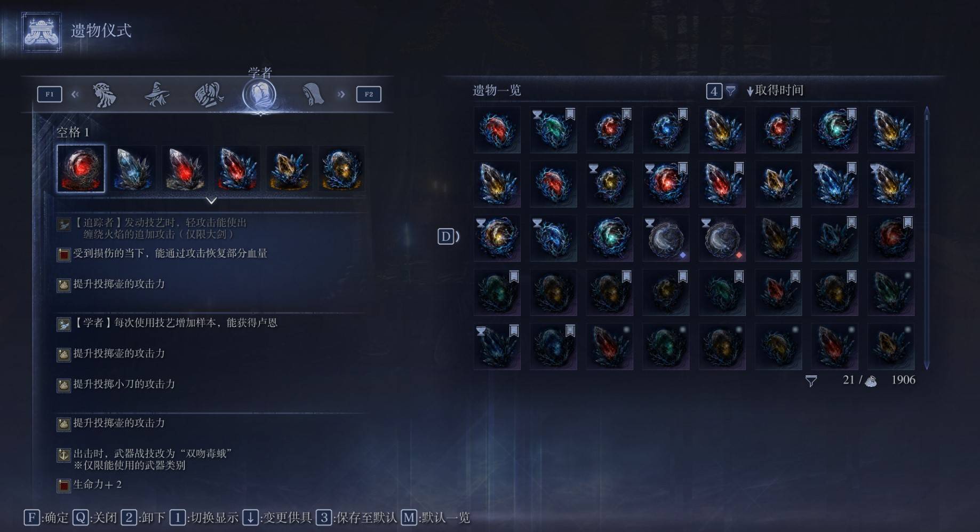
Task: Toggle the bookmark on the second relic in the list
Action: (570, 114)
